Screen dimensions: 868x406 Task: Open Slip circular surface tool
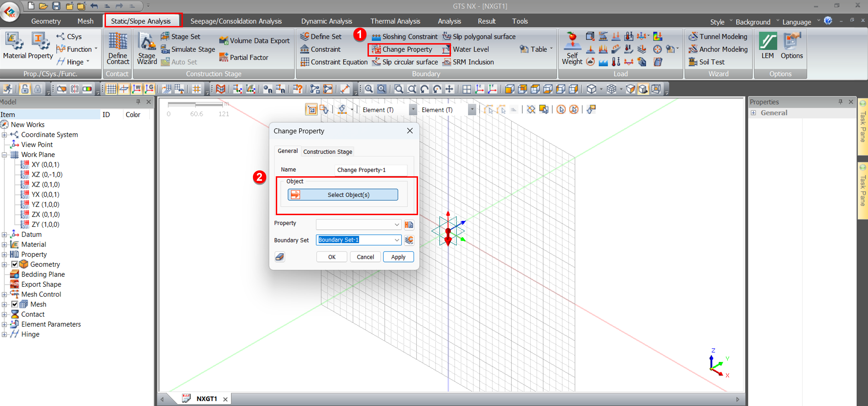[x=405, y=62]
